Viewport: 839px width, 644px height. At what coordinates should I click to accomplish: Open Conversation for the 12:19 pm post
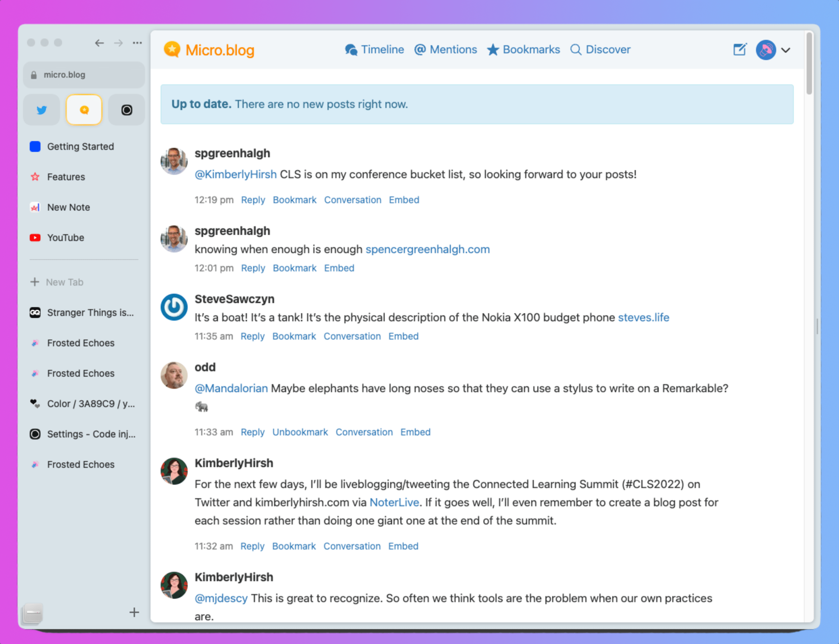coord(353,200)
